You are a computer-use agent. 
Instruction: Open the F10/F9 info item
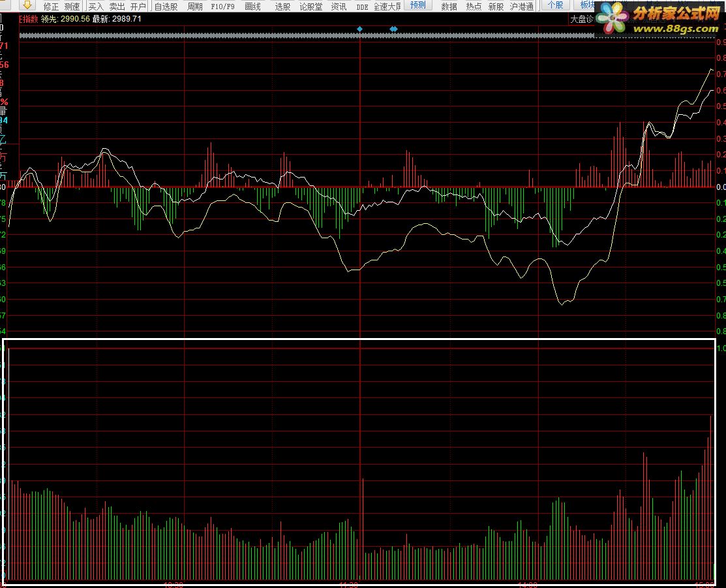tap(222, 7)
